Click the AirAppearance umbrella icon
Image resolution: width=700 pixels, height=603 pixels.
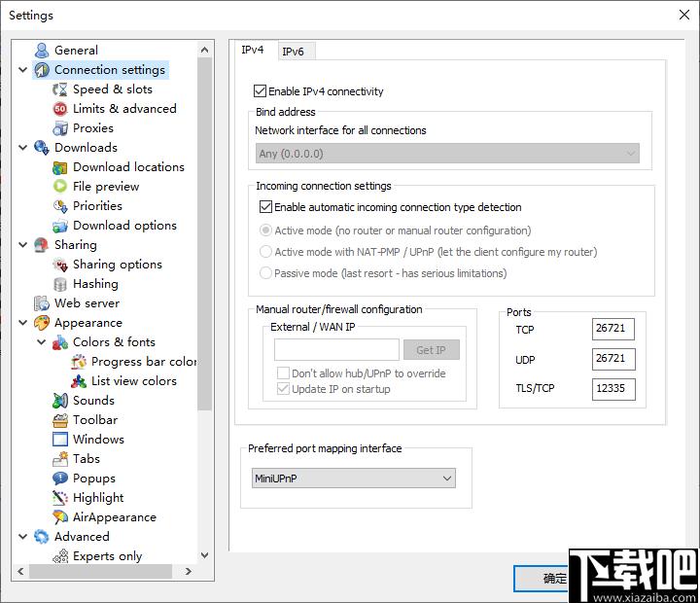60,517
